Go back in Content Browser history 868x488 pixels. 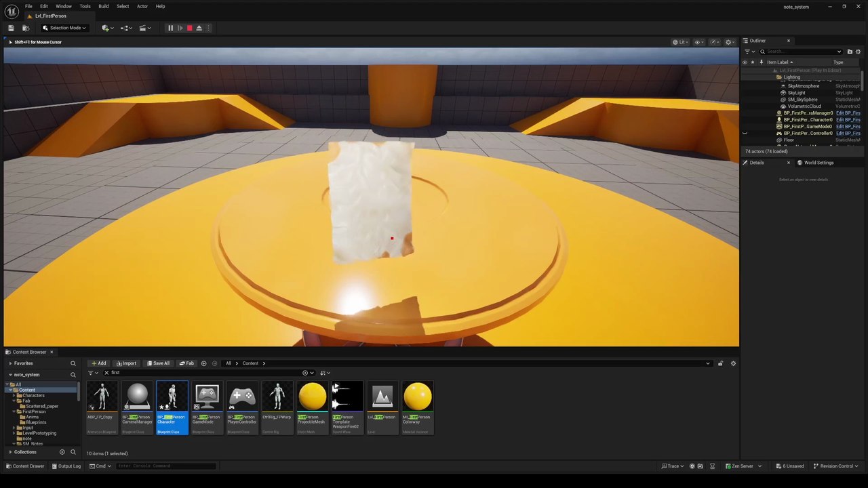203,363
